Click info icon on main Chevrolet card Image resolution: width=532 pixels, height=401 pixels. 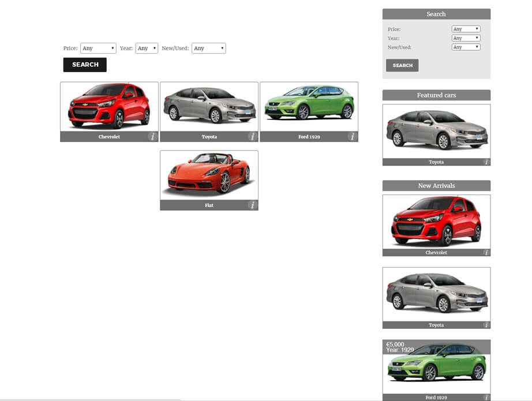pyautogui.click(x=152, y=137)
